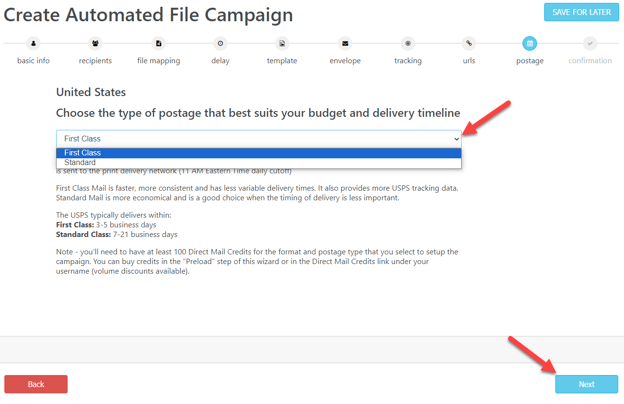
Task: Click the Next button
Action: [587, 384]
